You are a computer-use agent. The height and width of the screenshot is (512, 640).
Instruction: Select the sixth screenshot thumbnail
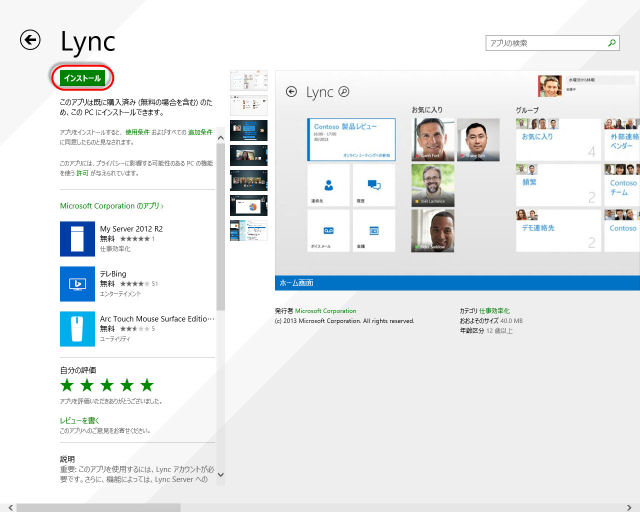(249, 205)
